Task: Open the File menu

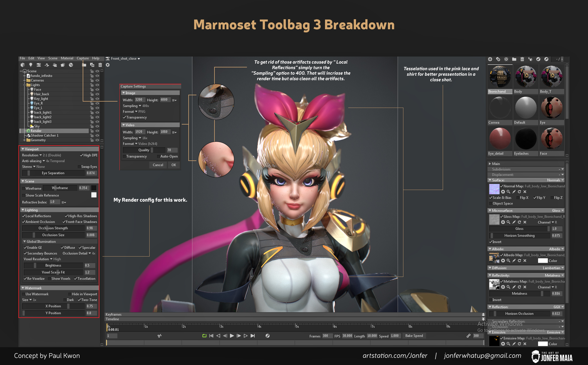Action: pos(22,58)
